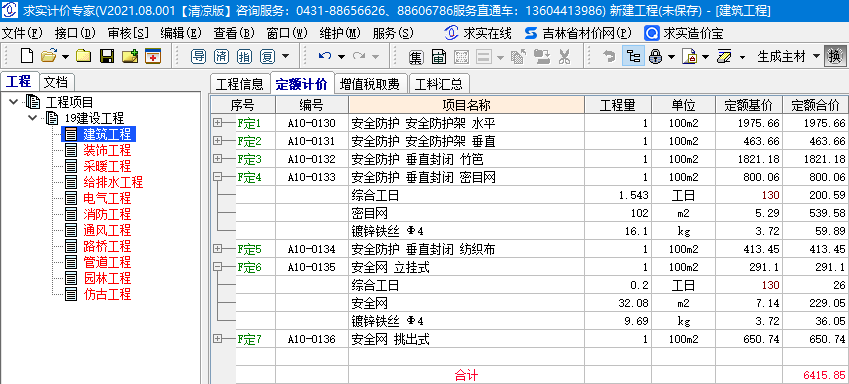849x384 pixels.
Task: Click the 指 toolbar icon
Action: [x=244, y=56]
